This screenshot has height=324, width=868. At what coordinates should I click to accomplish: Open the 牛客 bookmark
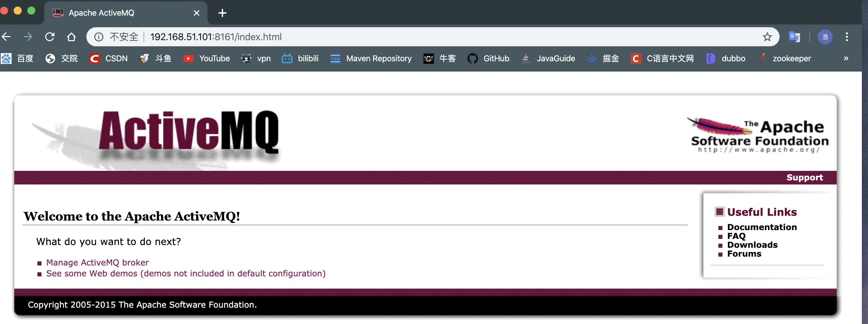click(x=439, y=59)
